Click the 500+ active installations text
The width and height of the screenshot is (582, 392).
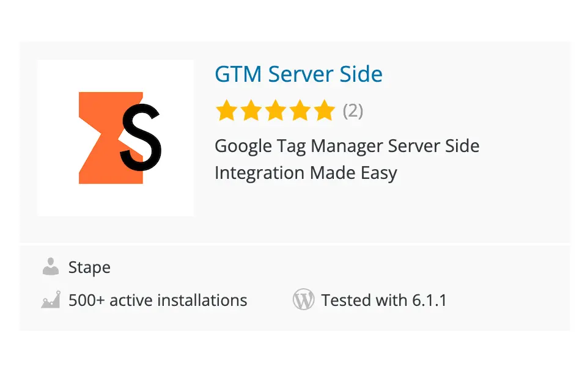[x=158, y=300]
